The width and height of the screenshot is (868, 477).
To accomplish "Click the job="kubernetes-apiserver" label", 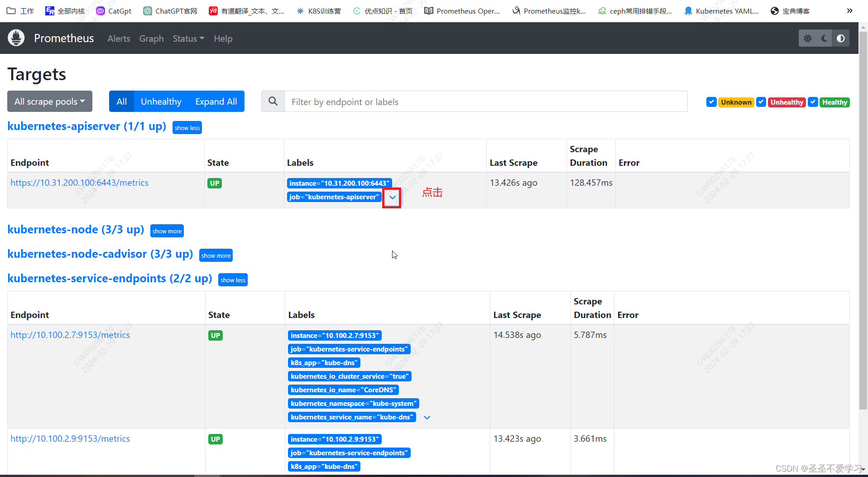I will click(x=334, y=197).
